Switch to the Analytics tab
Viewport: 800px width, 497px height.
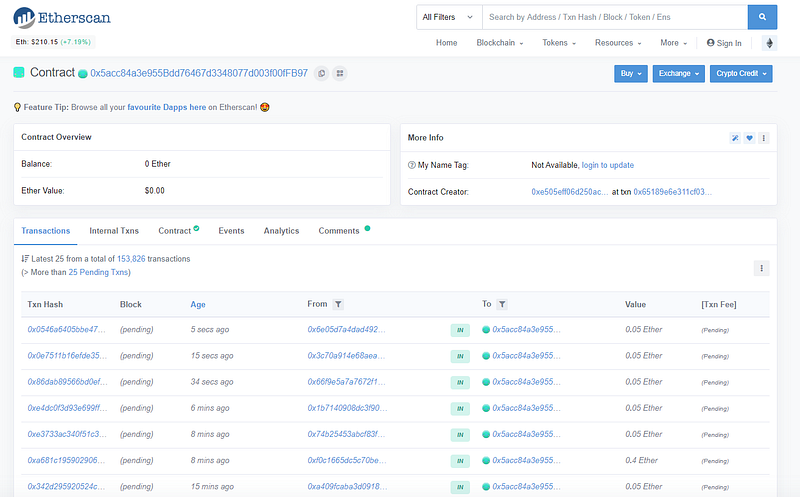click(x=281, y=231)
